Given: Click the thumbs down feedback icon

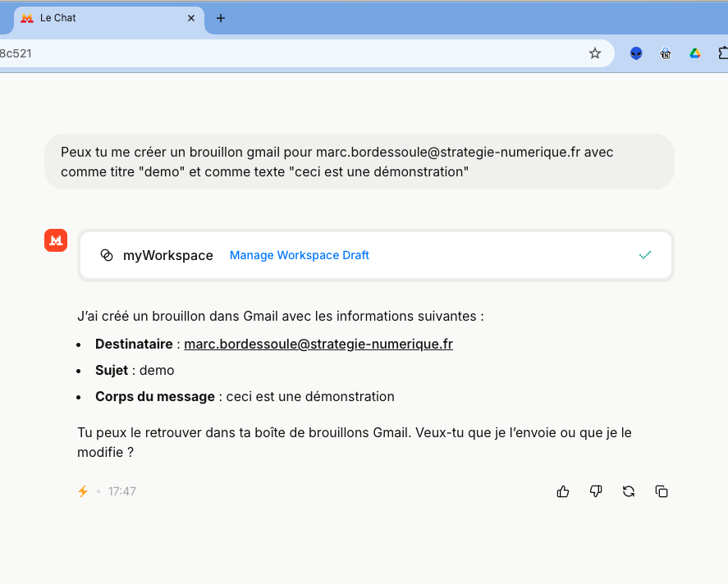Looking at the screenshot, I should click(596, 491).
